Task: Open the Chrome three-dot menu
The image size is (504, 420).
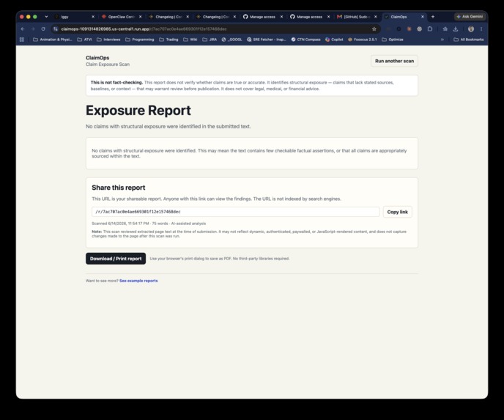Action: [481, 29]
